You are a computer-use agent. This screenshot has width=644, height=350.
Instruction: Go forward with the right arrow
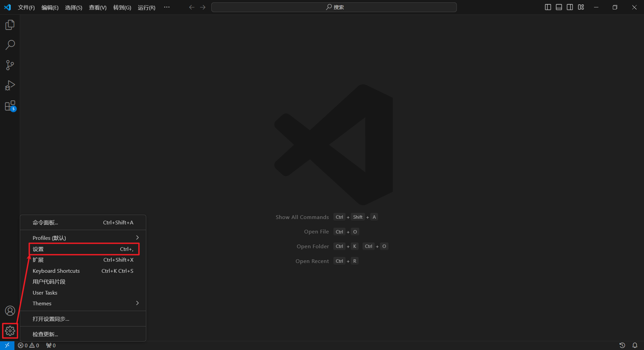(x=203, y=7)
